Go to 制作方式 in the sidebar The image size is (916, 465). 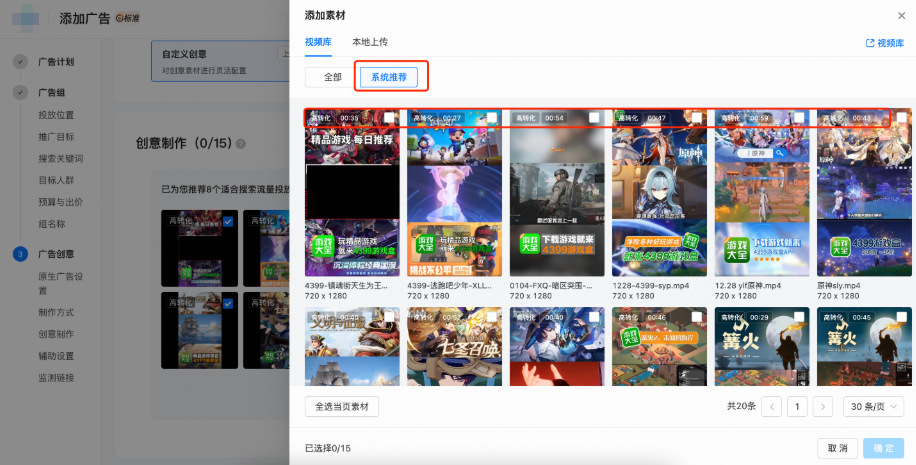pos(56,313)
